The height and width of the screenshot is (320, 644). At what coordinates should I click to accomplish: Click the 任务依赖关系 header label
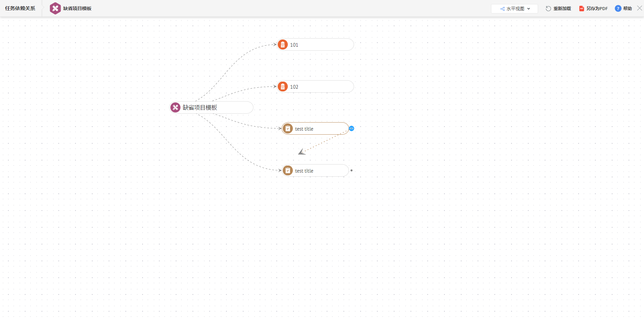pyautogui.click(x=20, y=8)
